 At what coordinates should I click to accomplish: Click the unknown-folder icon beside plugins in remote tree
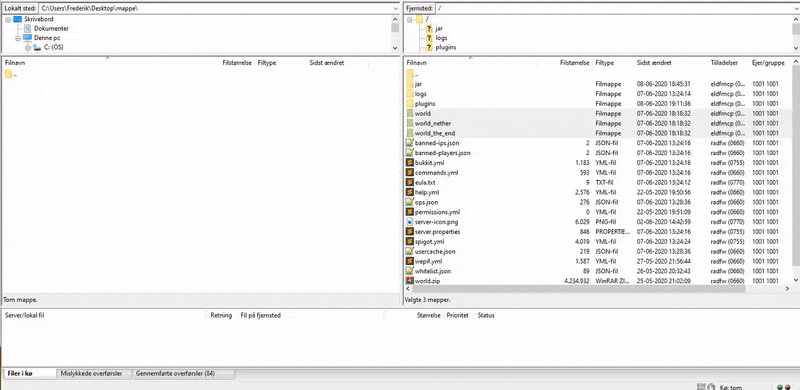coord(429,47)
